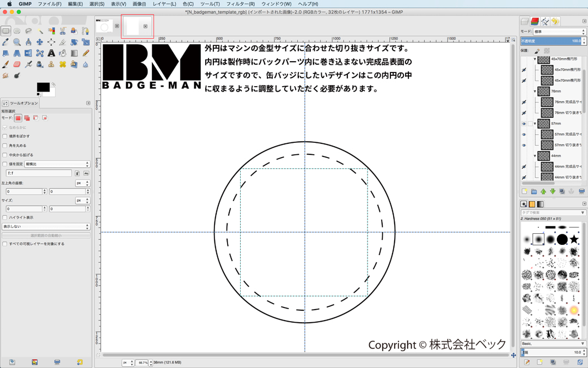Activate the Move tool

[x=40, y=42]
